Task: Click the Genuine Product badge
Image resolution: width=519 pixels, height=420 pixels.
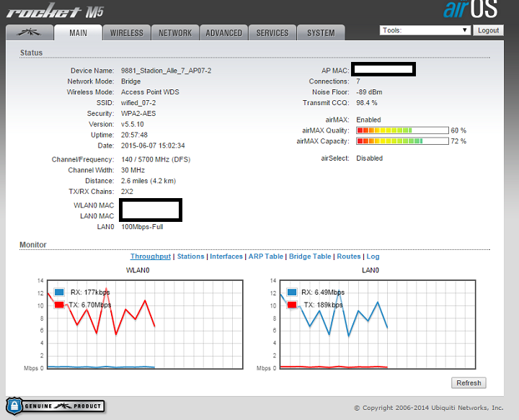Action: pyautogui.click(x=56, y=406)
